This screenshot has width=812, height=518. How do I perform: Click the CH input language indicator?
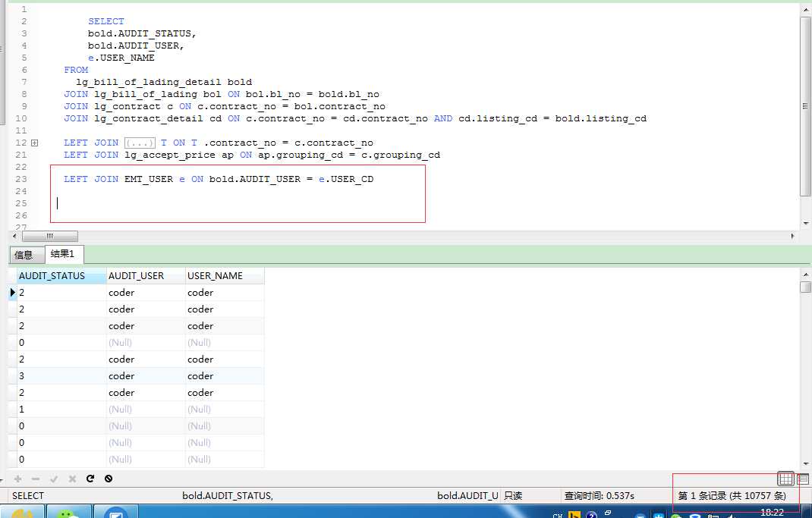(x=557, y=515)
